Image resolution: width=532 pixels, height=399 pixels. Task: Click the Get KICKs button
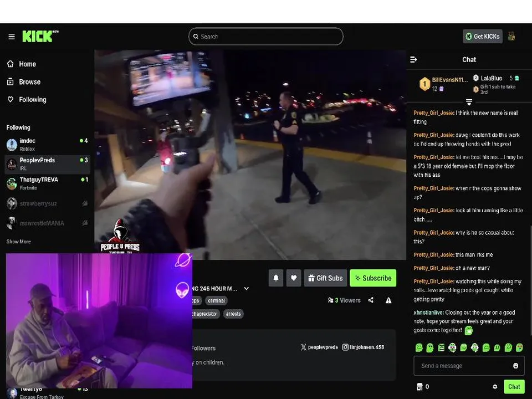483,37
